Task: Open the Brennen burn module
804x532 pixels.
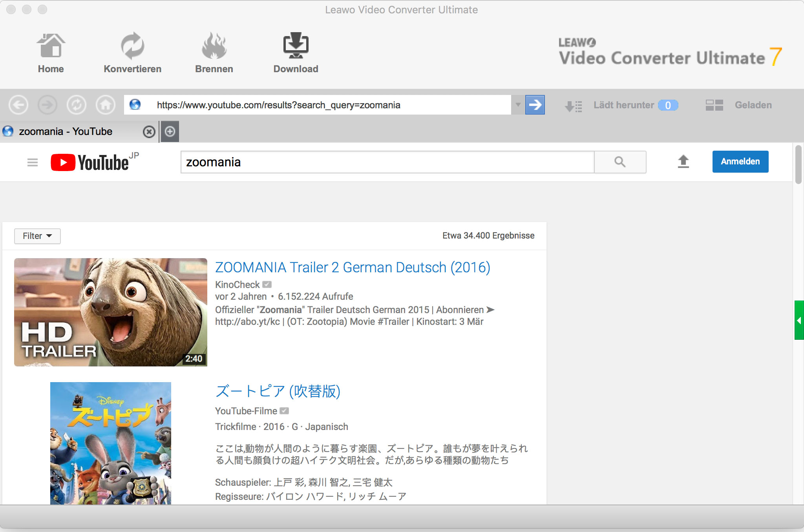Action: point(214,53)
